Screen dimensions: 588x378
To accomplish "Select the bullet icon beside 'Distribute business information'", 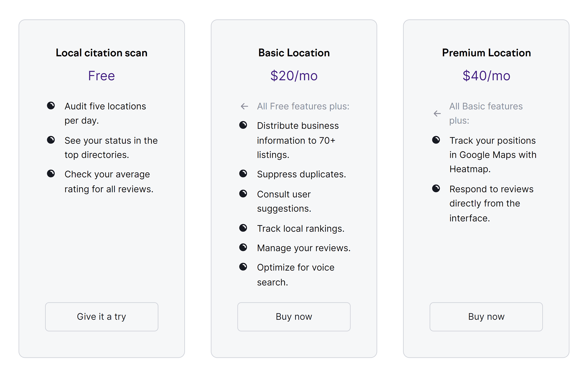I will click(x=243, y=125).
